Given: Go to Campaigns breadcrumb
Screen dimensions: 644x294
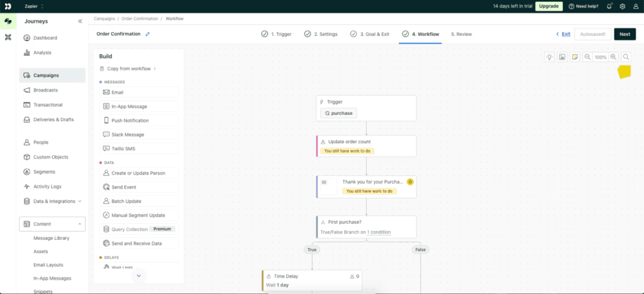Looking at the screenshot, I should tap(104, 19).
